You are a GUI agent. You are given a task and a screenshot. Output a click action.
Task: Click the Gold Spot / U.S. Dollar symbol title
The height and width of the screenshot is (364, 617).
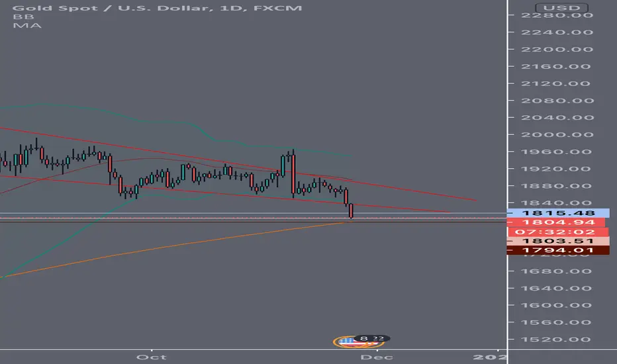(x=157, y=8)
